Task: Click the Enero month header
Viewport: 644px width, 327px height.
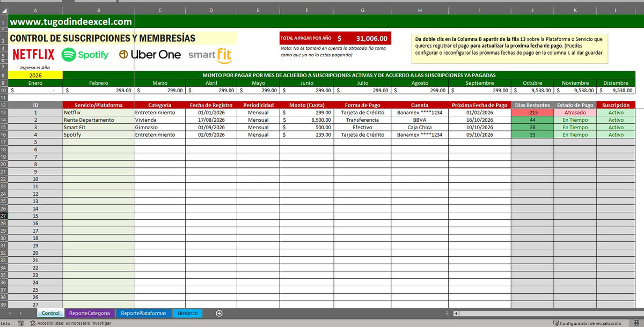Action: click(x=35, y=83)
